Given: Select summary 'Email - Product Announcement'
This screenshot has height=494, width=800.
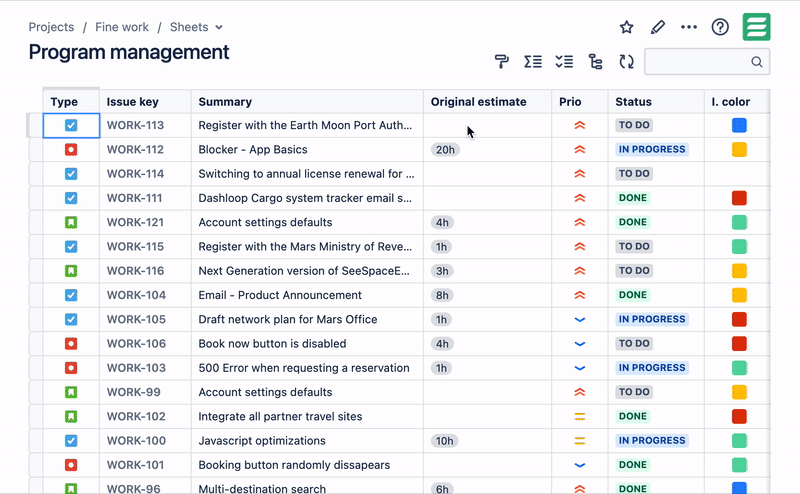Looking at the screenshot, I should (x=280, y=295).
